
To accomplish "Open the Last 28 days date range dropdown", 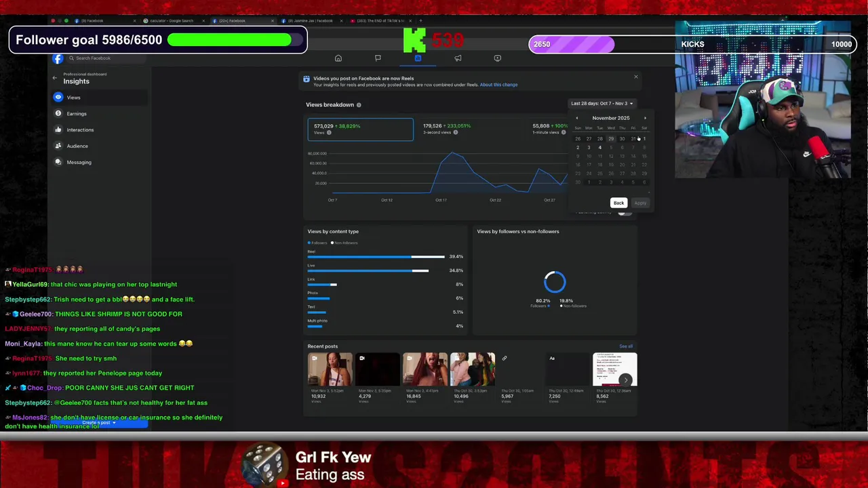I will (601, 104).
